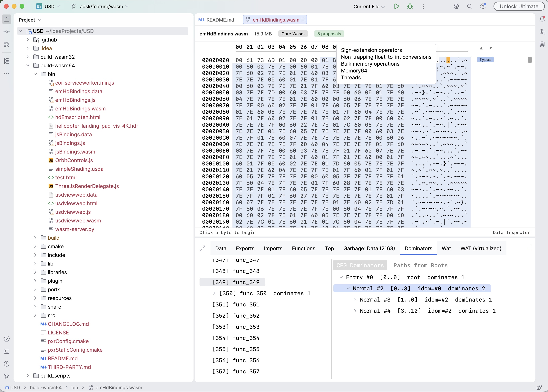Debug the current file
The image size is (548, 392).
click(x=410, y=6)
